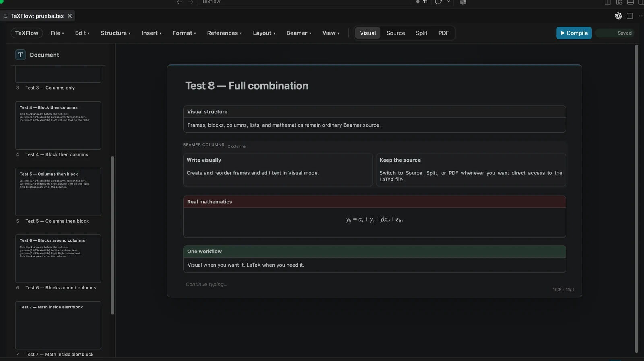Open the Insert dropdown

tap(151, 33)
